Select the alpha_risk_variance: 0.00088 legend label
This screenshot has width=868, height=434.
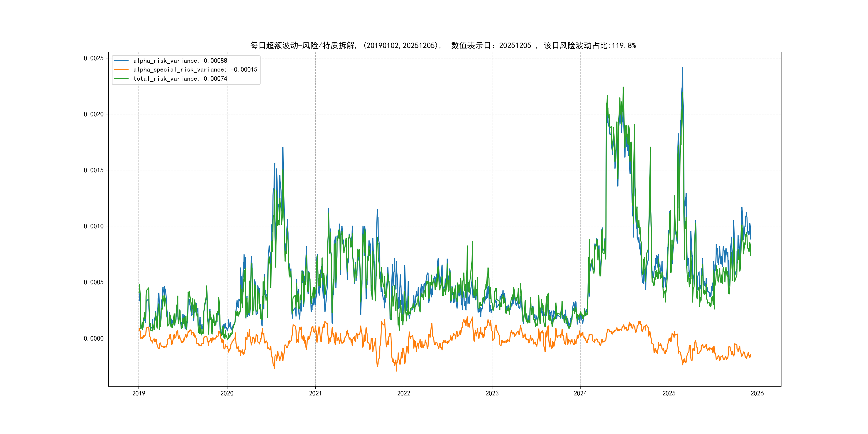pos(180,61)
